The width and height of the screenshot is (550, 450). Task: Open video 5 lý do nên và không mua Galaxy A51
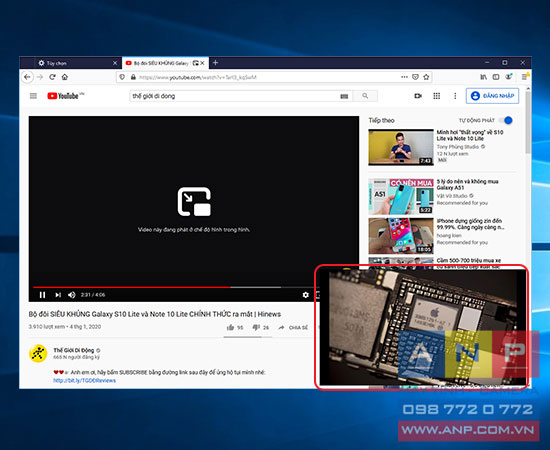[x=467, y=184]
